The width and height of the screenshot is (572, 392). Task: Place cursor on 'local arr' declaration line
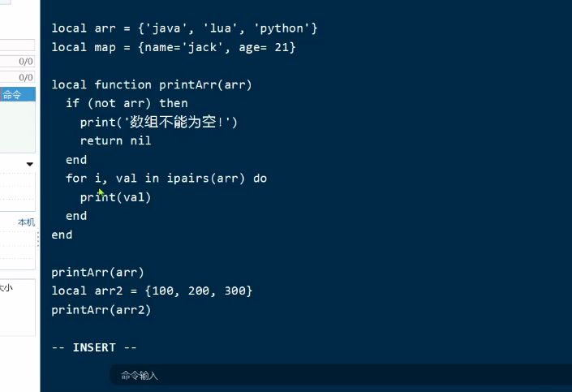(x=184, y=28)
